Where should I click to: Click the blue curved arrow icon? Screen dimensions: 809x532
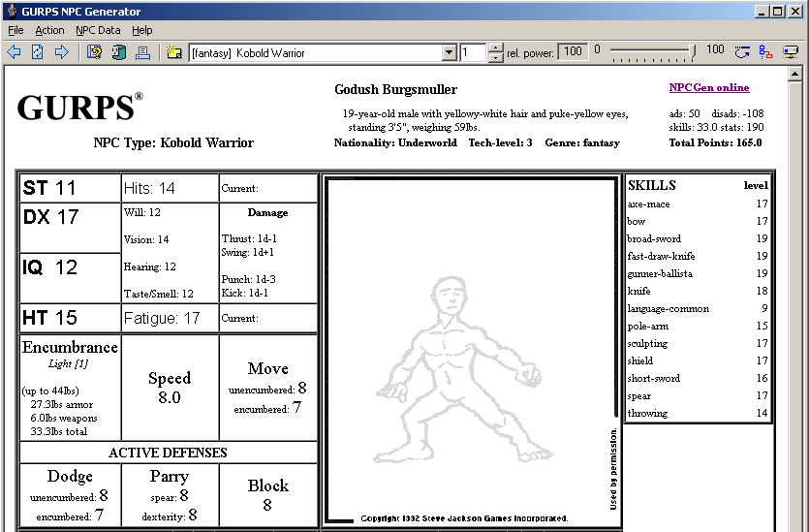click(x=742, y=52)
